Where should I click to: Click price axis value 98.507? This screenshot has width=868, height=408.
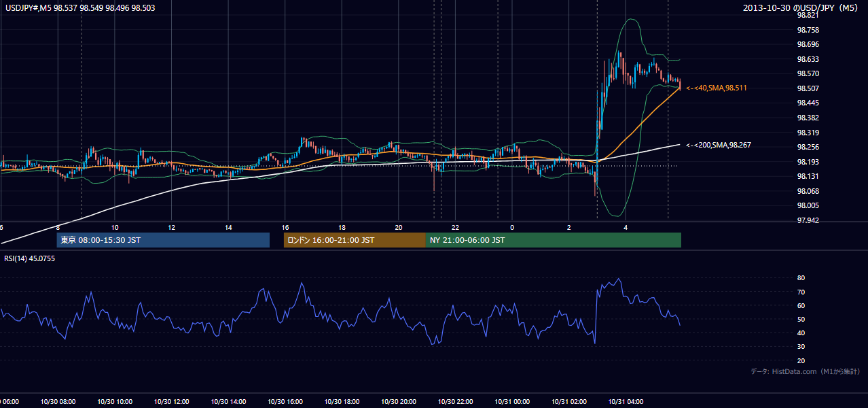pyautogui.click(x=808, y=88)
